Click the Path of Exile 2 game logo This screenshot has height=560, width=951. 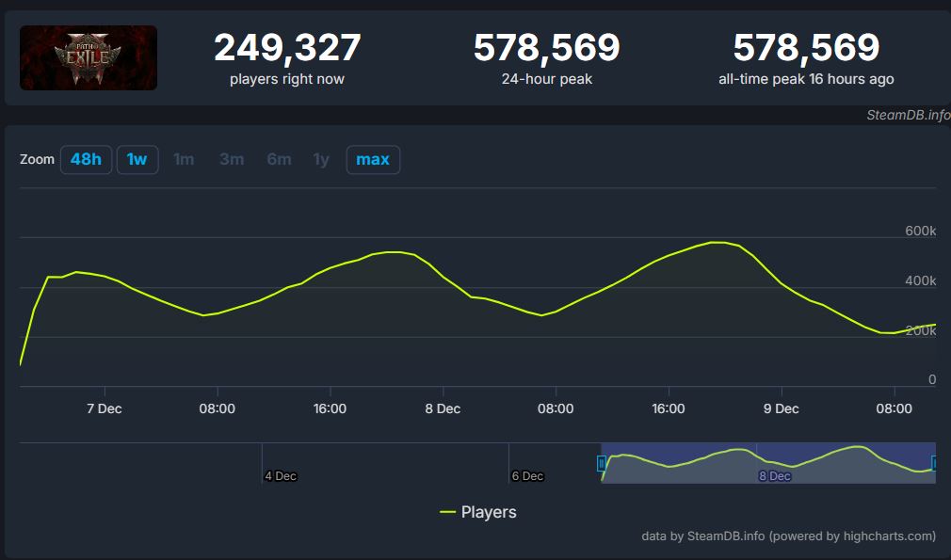pos(89,57)
